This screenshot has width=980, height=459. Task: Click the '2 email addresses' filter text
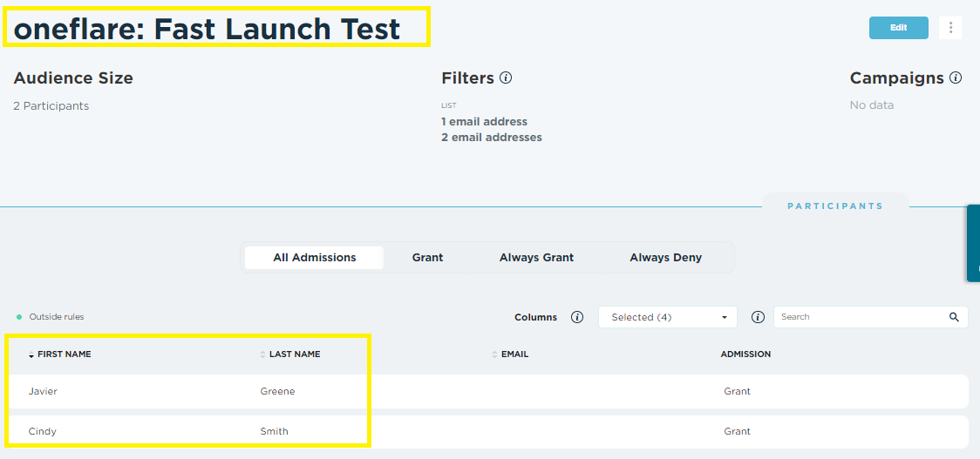tap(492, 138)
